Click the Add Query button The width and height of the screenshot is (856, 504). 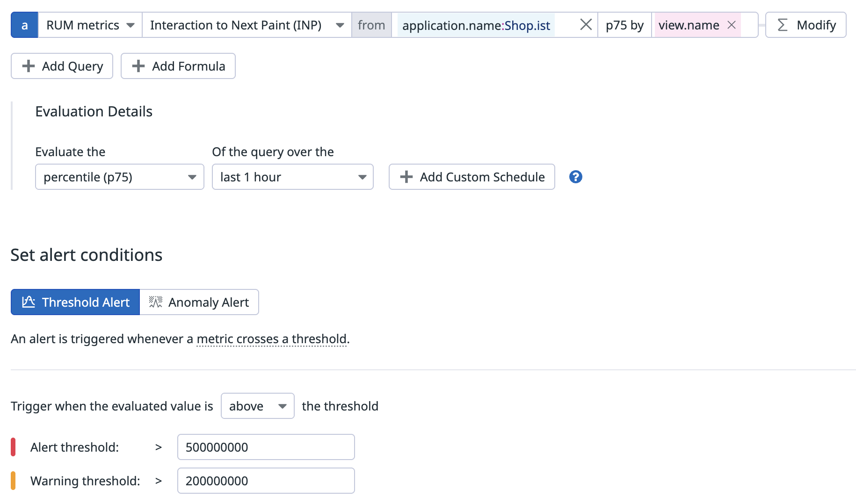62,66
